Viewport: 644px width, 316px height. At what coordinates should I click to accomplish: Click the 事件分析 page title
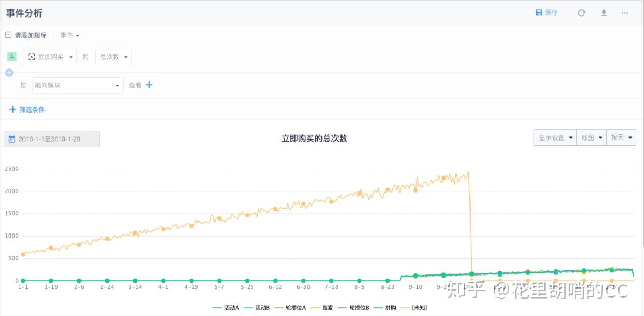24,13
